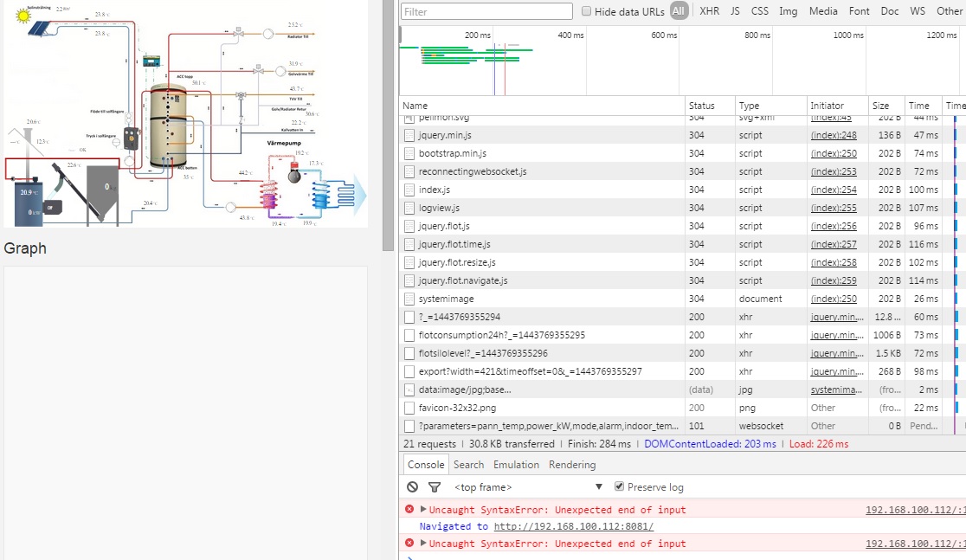Switch to the Emulation tab
The width and height of the screenshot is (966, 560).
515,465
